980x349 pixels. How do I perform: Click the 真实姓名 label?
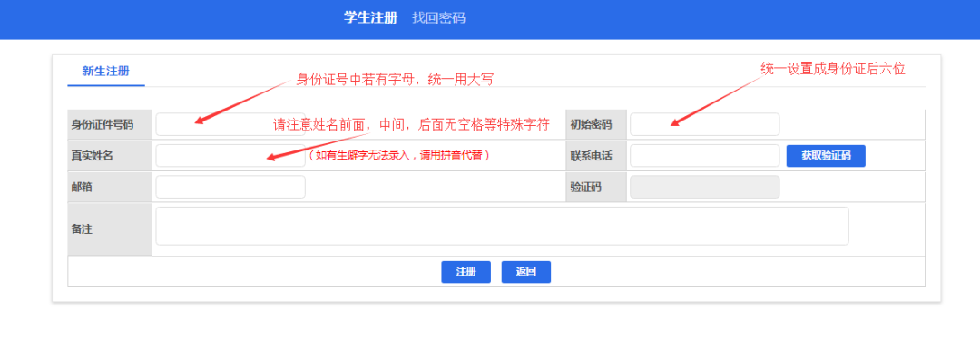coord(92,155)
